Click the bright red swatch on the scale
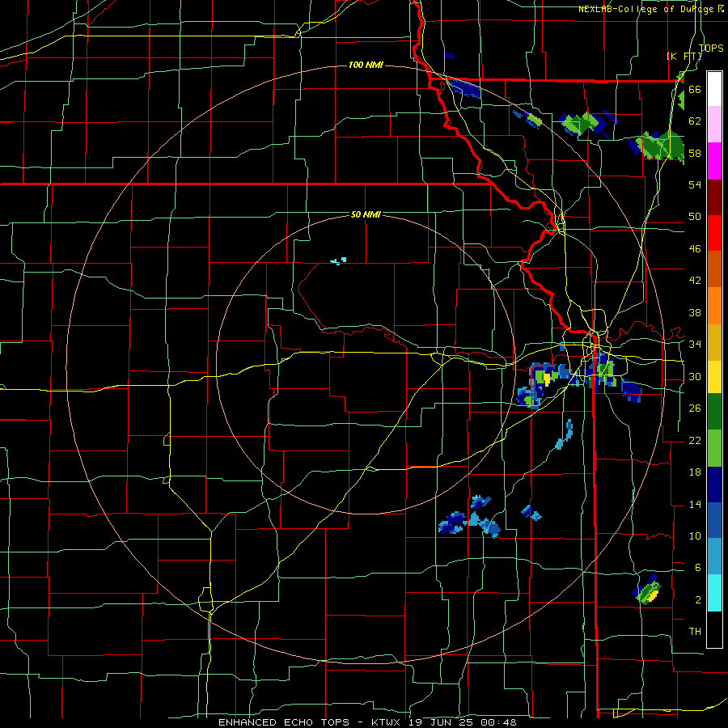Viewport: 728px width, 728px height. click(x=714, y=233)
